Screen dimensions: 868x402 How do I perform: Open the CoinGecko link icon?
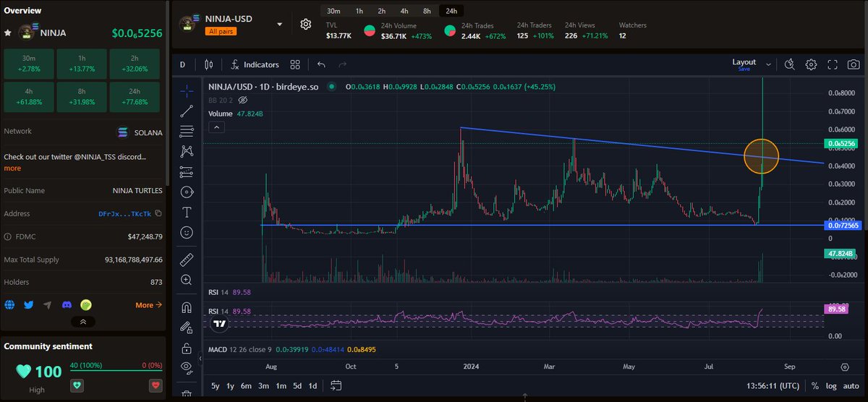[x=86, y=305]
